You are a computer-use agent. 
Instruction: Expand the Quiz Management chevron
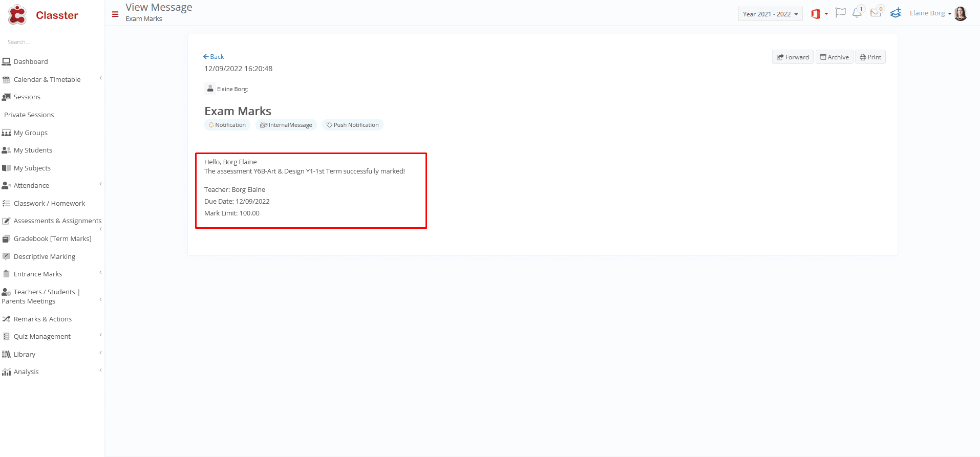100,335
